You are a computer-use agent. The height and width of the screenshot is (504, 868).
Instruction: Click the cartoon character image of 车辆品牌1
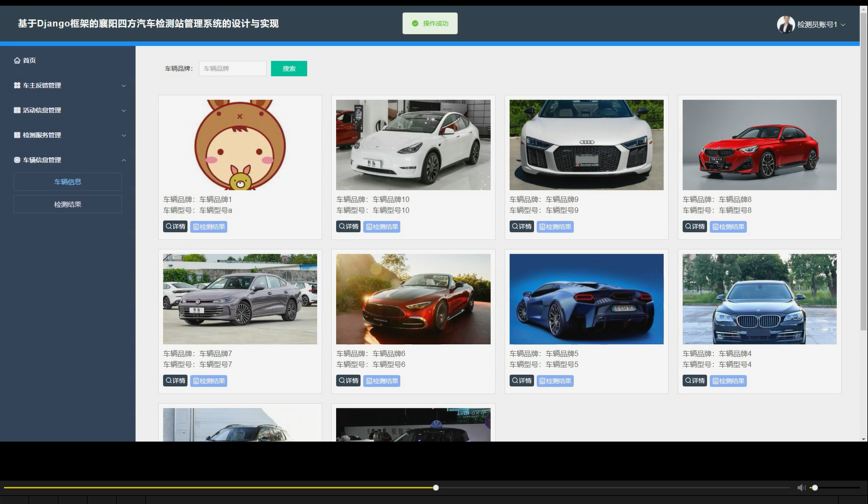240,145
